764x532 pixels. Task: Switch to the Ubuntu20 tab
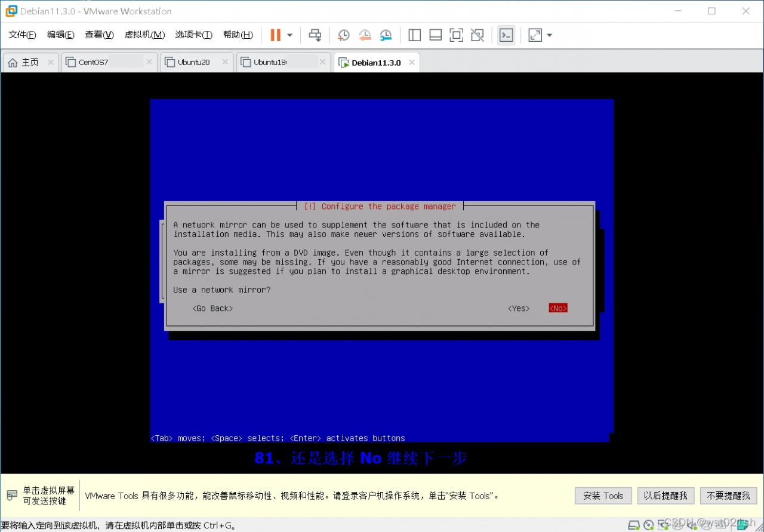[196, 62]
